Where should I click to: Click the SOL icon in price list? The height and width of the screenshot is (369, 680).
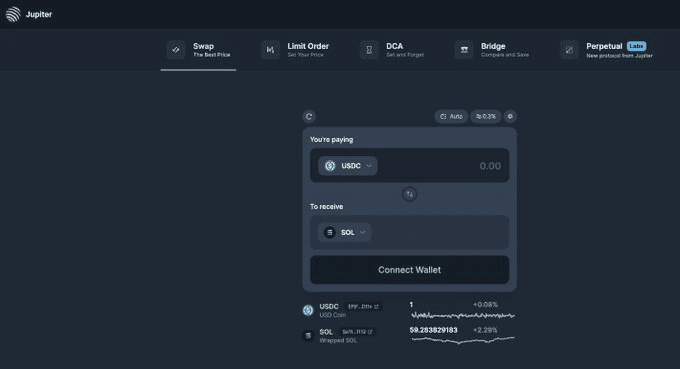click(308, 336)
